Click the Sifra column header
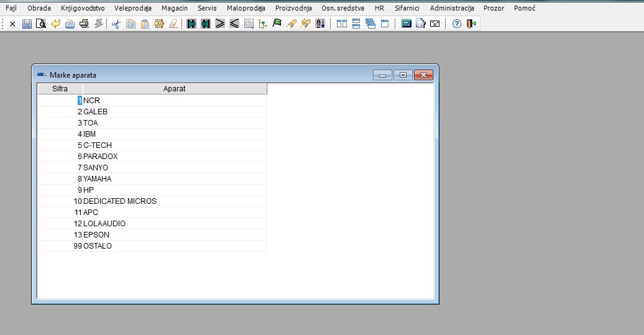Viewport: 644px width, 335px height. coord(60,89)
